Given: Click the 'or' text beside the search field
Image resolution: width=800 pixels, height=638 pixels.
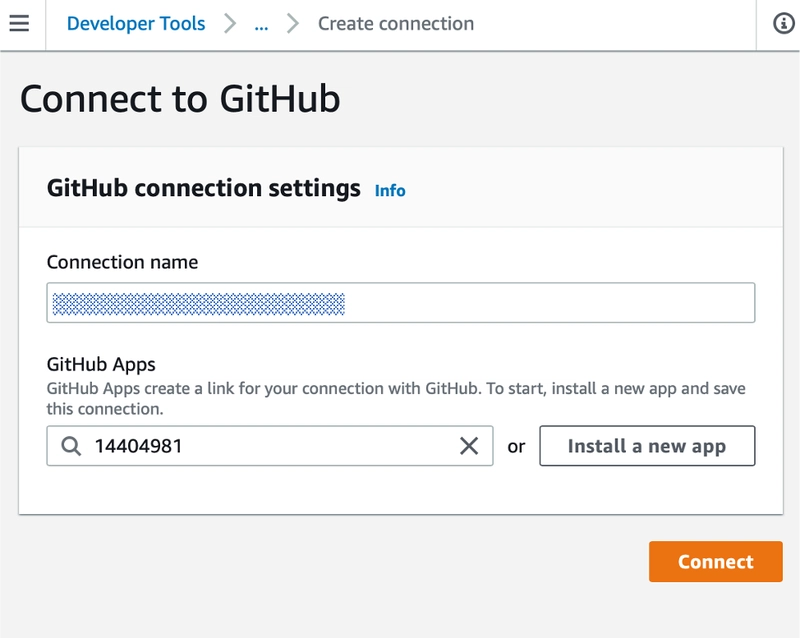Looking at the screenshot, I should point(516,447).
